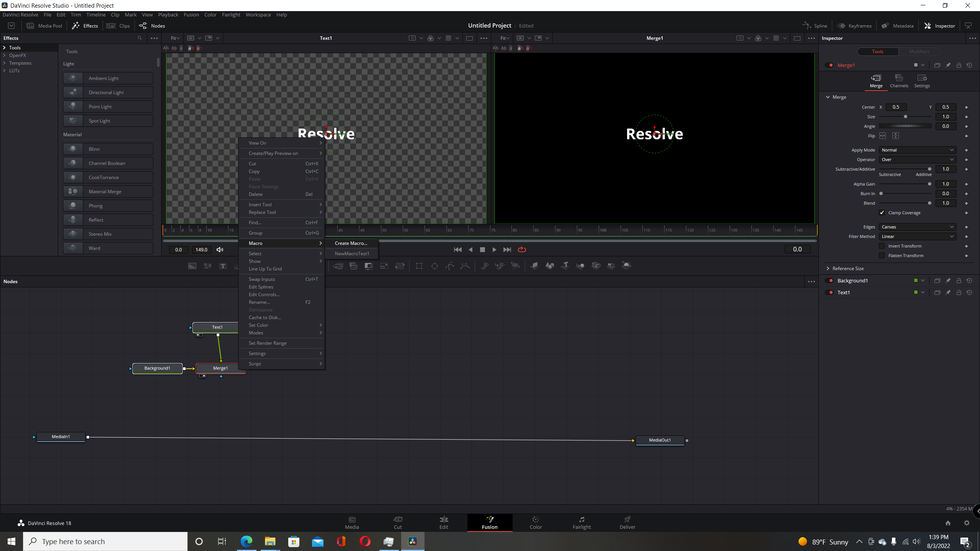Viewport: 980px width, 551px height.
Task: Add a Merge tool from the toolbar
Action: click(338, 266)
